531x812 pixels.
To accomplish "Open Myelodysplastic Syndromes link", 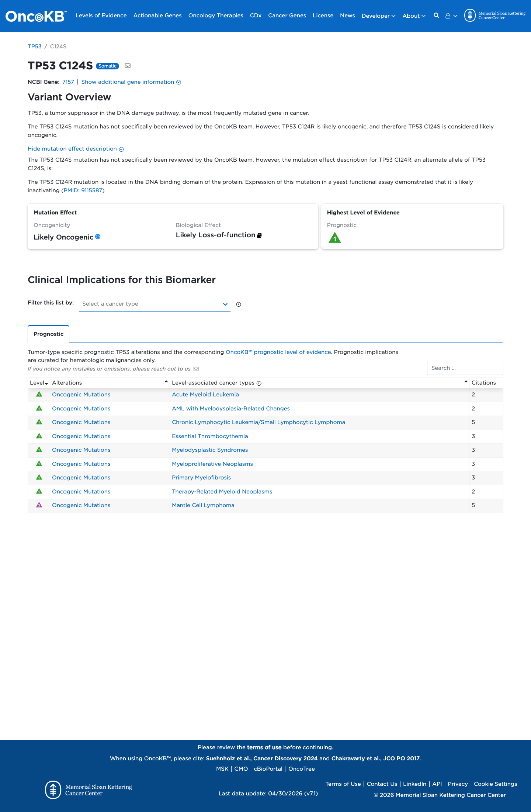I will pyautogui.click(x=210, y=450).
